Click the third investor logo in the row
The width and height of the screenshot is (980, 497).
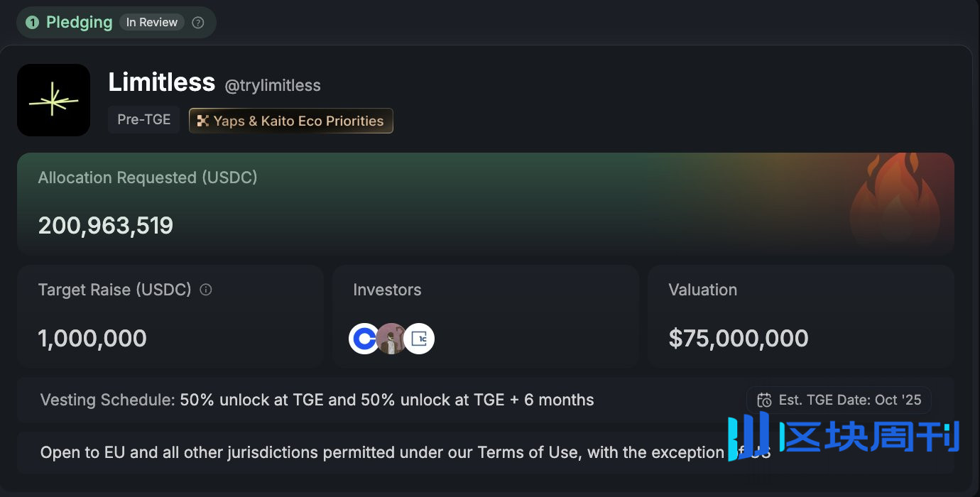pos(419,339)
